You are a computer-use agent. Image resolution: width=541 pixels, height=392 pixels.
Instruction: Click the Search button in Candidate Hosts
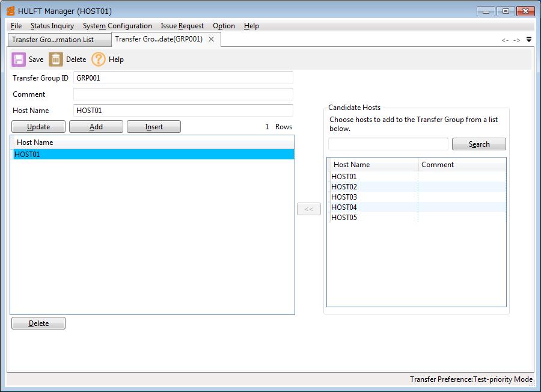pos(479,144)
